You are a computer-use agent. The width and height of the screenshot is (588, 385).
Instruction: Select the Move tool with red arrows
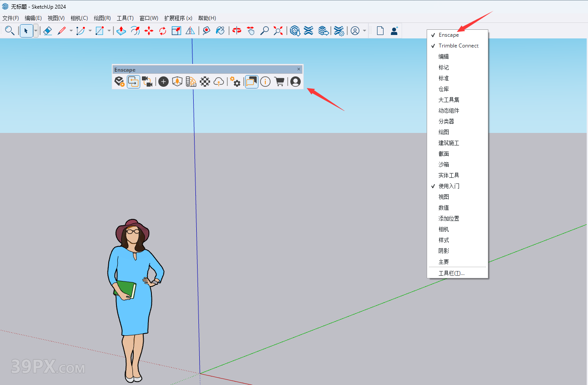pyautogui.click(x=149, y=31)
